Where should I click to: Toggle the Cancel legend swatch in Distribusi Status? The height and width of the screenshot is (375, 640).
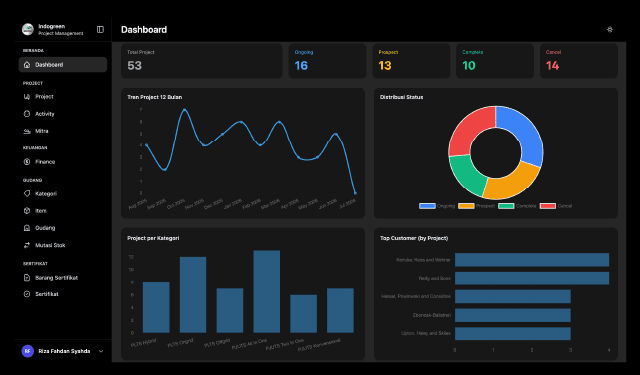pos(548,206)
